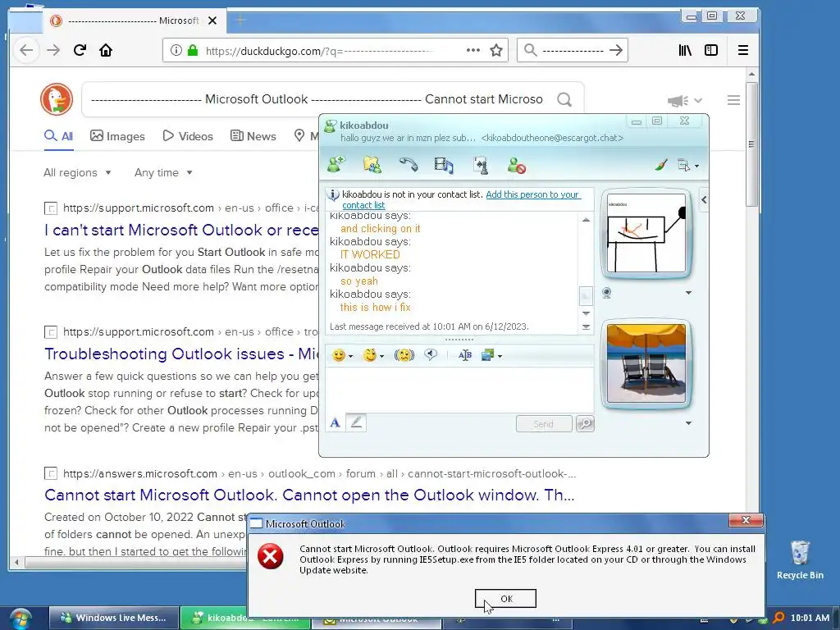
Task: Click the share files icon in Messenger
Action: (x=372, y=164)
